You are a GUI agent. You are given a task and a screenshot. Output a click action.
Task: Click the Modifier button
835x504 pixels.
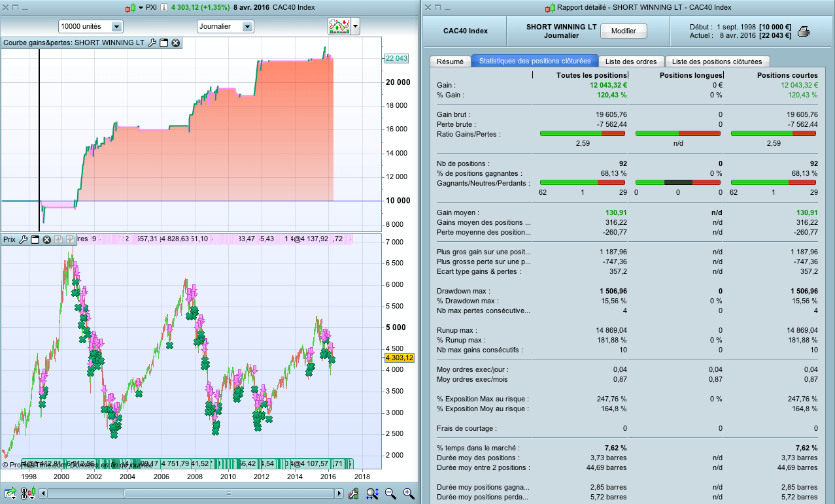624,31
